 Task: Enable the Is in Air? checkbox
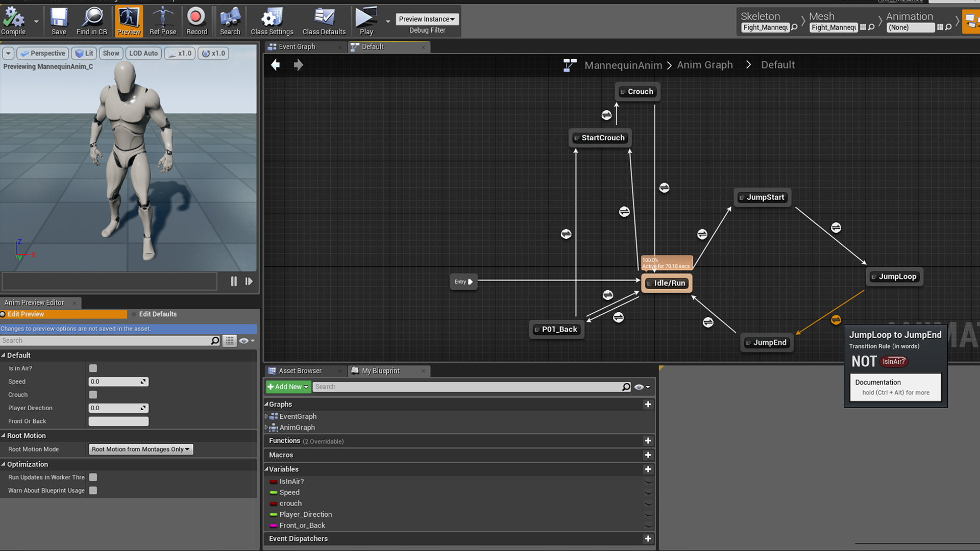[x=93, y=368]
